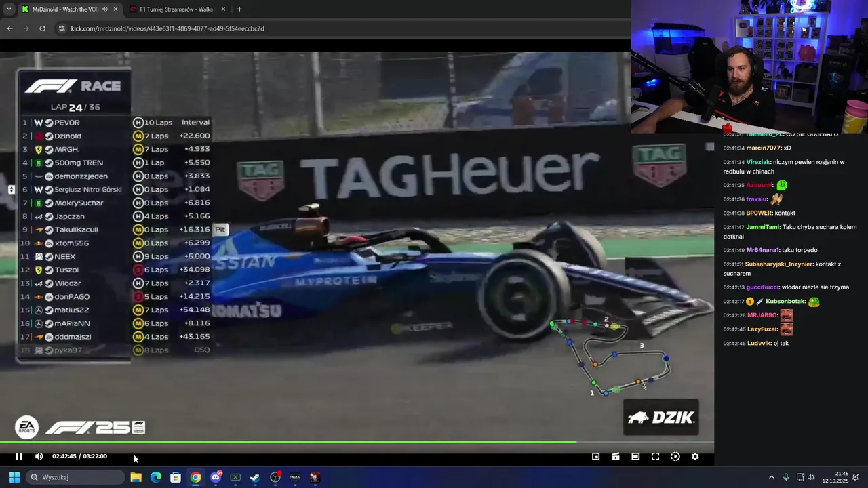Open Microsoft Edge from taskbar
This screenshot has width=868, height=488.
point(156,477)
